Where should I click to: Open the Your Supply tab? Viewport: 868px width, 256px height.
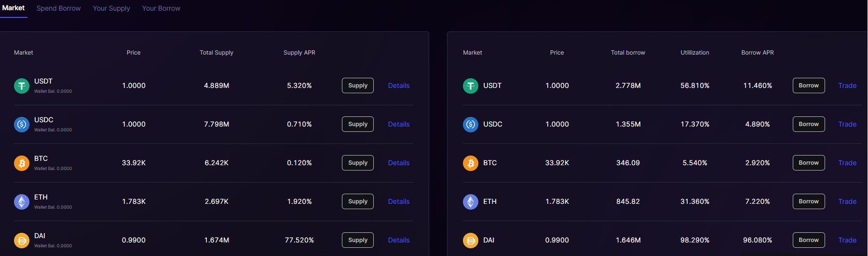111,8
